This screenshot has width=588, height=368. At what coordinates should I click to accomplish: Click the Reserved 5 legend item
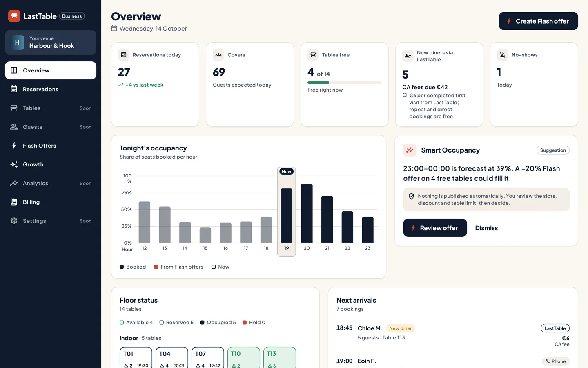(176, 323)
